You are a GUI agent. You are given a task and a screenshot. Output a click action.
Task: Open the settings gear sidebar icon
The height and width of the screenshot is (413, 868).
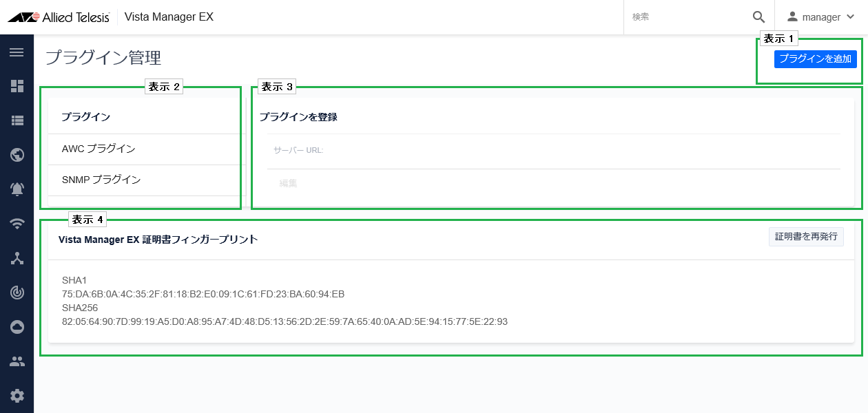(x=17, y=396)
